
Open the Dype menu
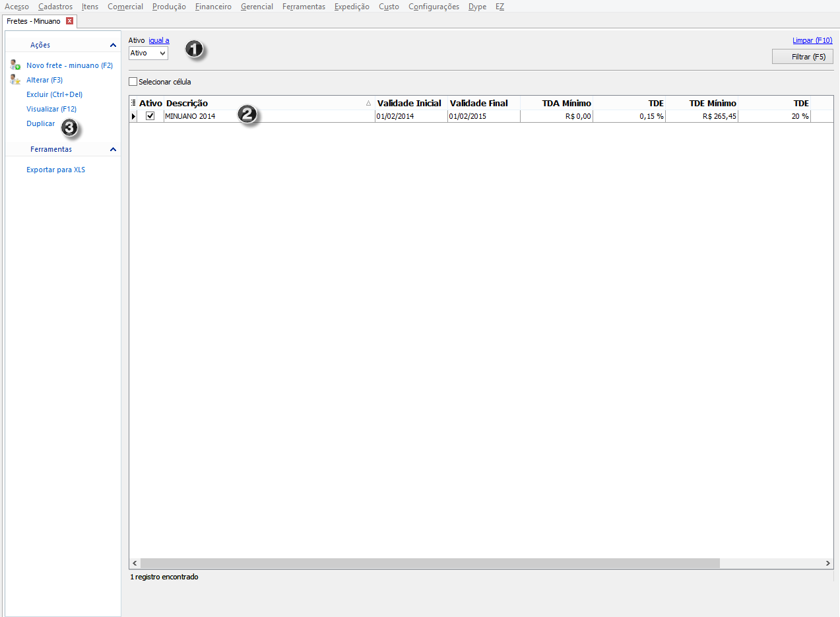tap(477, 7)
